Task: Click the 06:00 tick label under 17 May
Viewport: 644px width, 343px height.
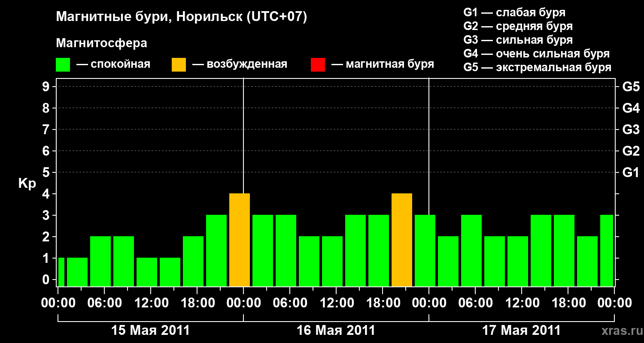Action: click(x=475, y=303)
